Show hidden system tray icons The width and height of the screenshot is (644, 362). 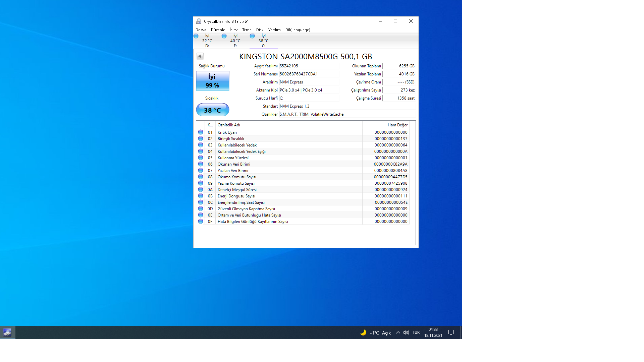pos(398,333)
